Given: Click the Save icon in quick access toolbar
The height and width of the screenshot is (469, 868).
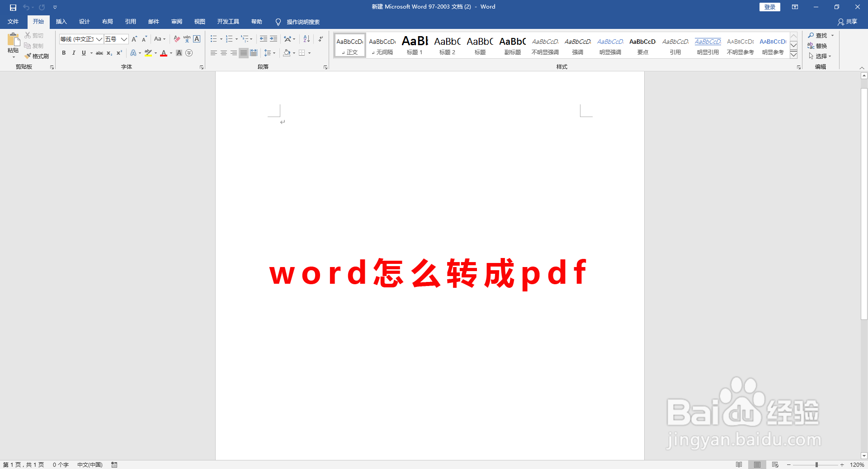Looking at the screenshot, I should tap(13, 7).
